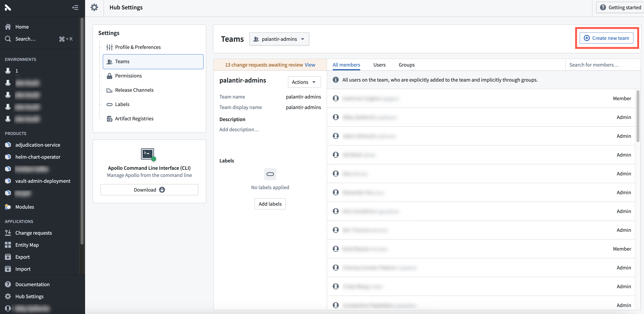
Task: Open the Actions dropdown for palantir-admins
Action: click(304, 82)
